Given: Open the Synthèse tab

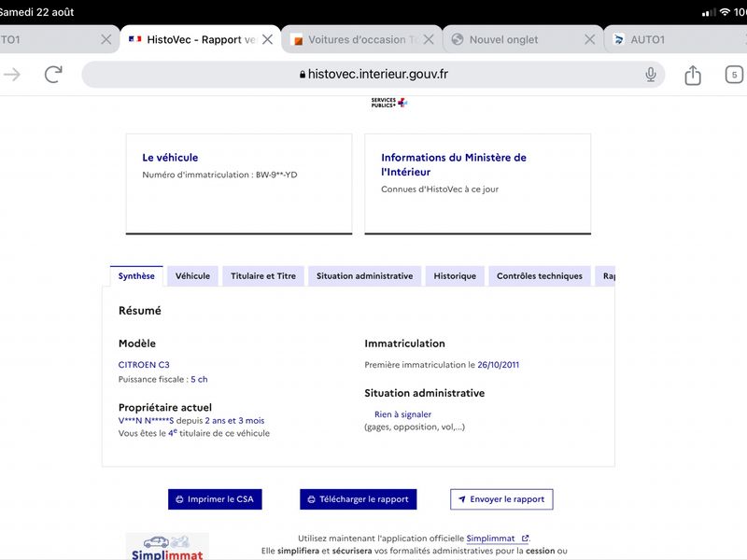Looking at the screenshot, I should pyautogui.click(x=136, y=276).
